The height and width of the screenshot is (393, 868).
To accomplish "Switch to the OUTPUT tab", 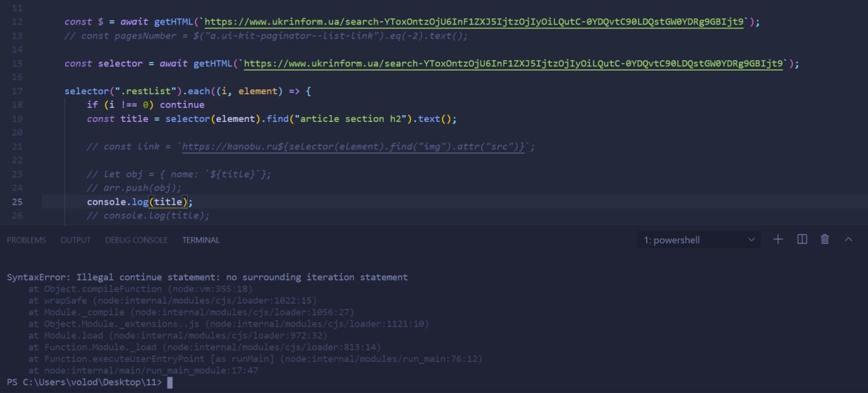I will (x=75, y=240).
